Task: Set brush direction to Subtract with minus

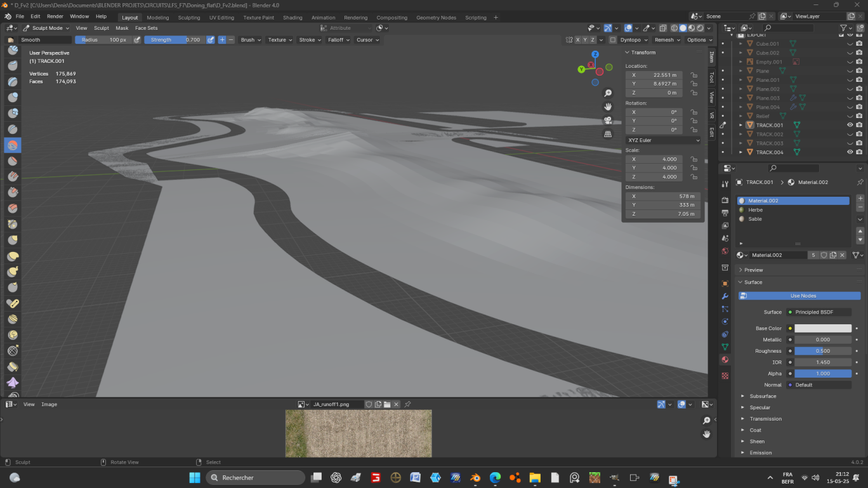Action: [231, 40]
